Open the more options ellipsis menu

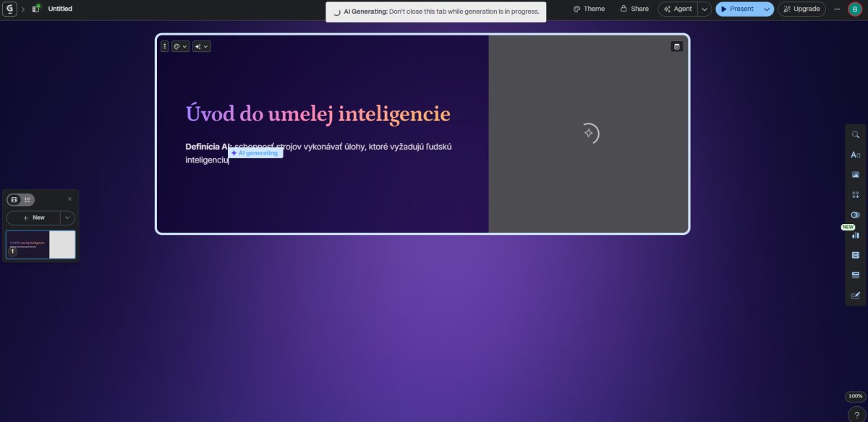[837, 9]
